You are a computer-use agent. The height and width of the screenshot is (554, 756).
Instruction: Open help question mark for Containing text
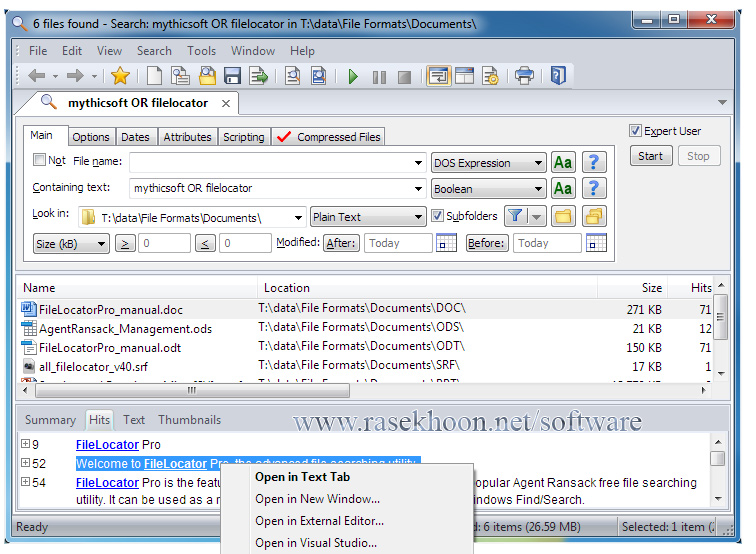[594, 188]
